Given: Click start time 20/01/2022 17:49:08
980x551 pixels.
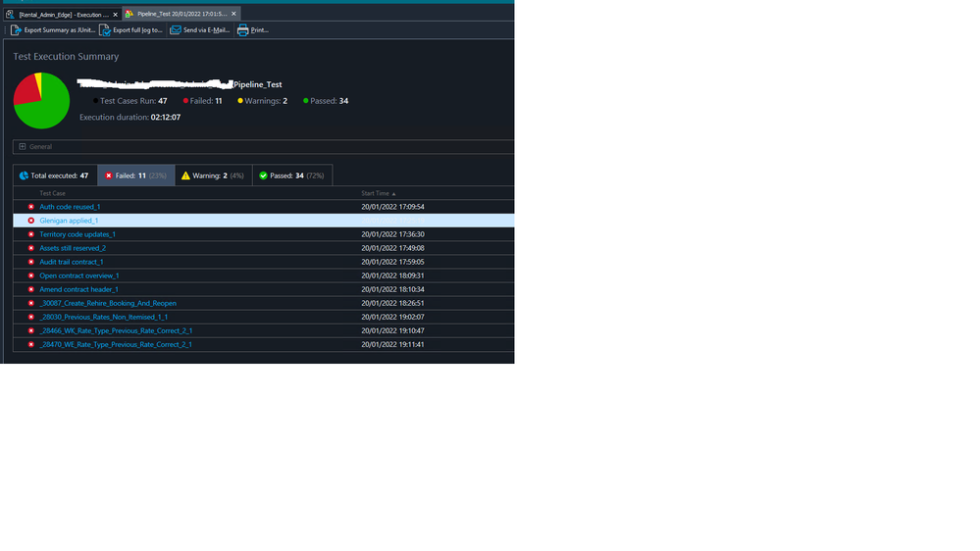Looking at the screenshot, I should [x=392, y=248].
